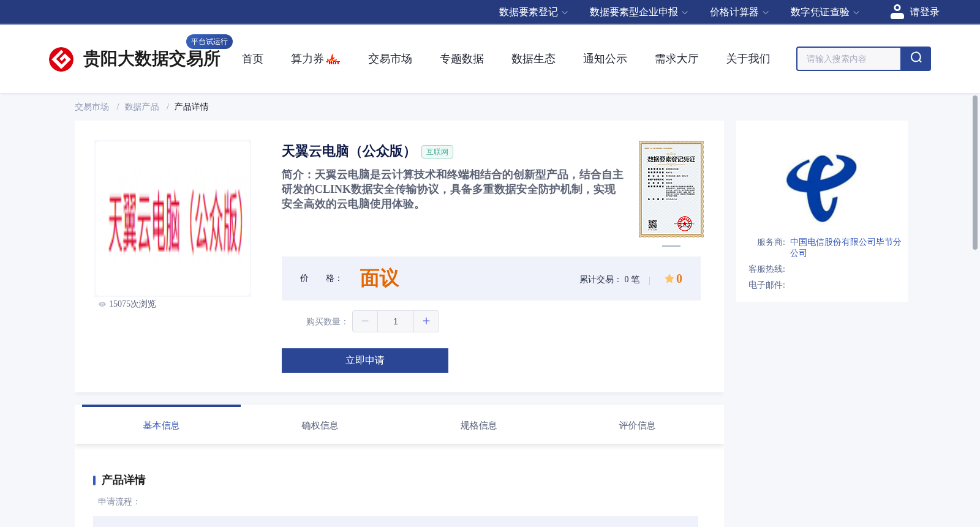The height and width of the screenshot is (527, 980).
Task: Click the 互联网 category tag
Action: (x=437, y=152)
